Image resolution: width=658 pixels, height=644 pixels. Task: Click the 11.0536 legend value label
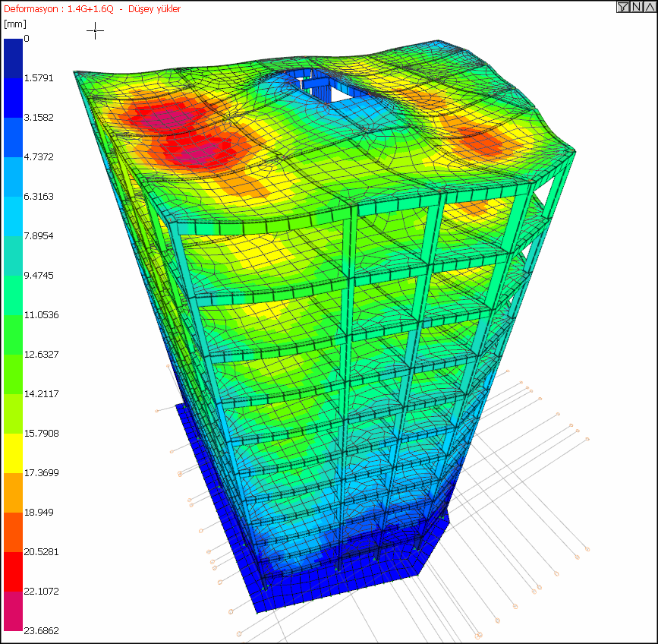click(x=42, y=314)
